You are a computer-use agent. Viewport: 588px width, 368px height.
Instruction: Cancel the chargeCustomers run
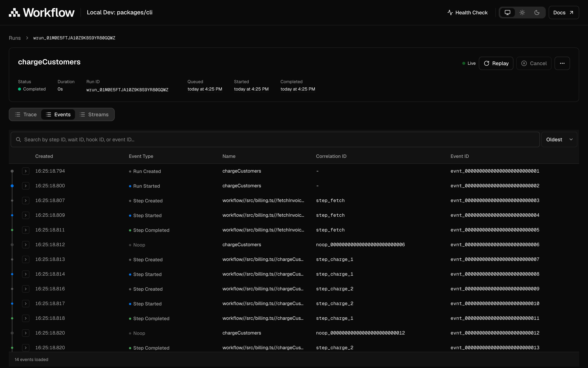pyautogui.click(x=534, y=63)
